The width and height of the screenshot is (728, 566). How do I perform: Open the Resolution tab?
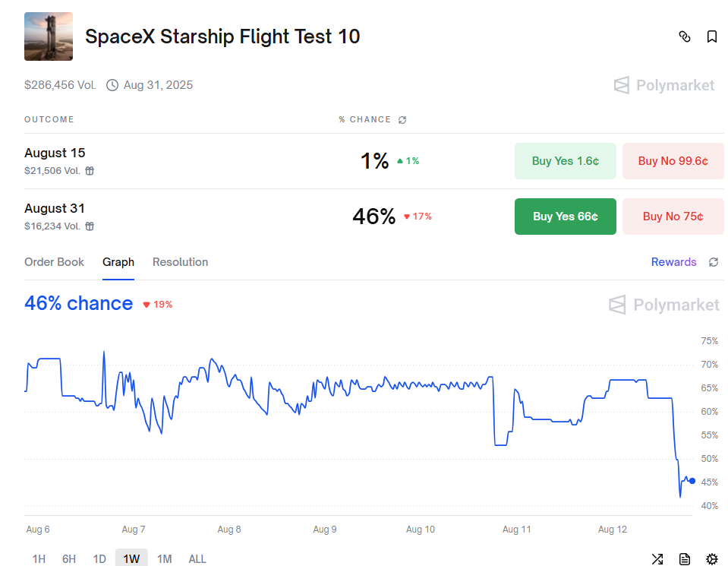180,262
